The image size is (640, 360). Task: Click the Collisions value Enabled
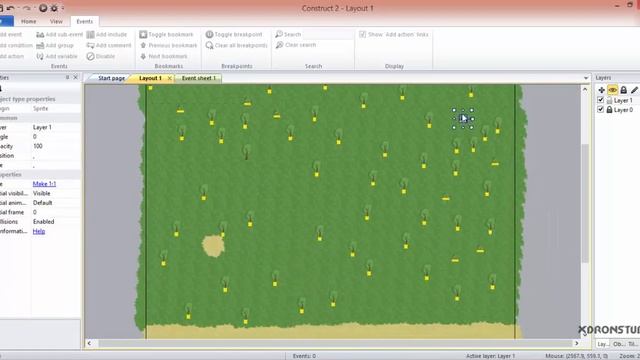tap(43, 222)
